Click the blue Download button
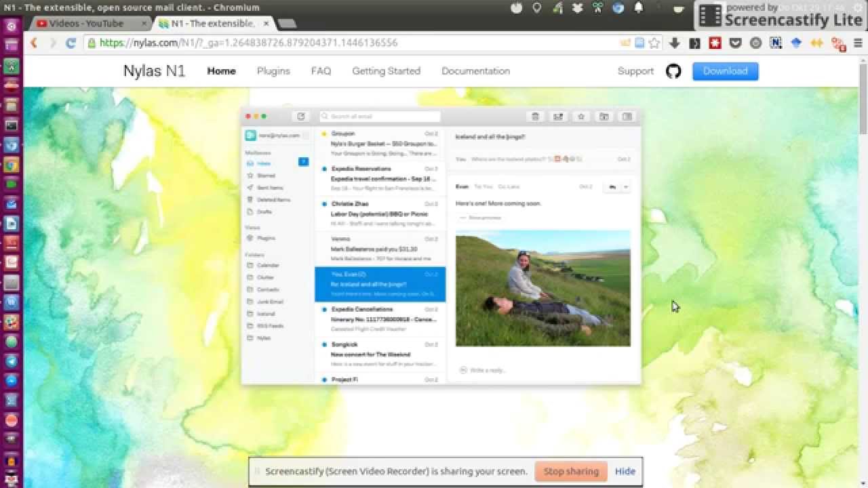The width and height of the screenshot is (868, 488). (x=726, y=71)
